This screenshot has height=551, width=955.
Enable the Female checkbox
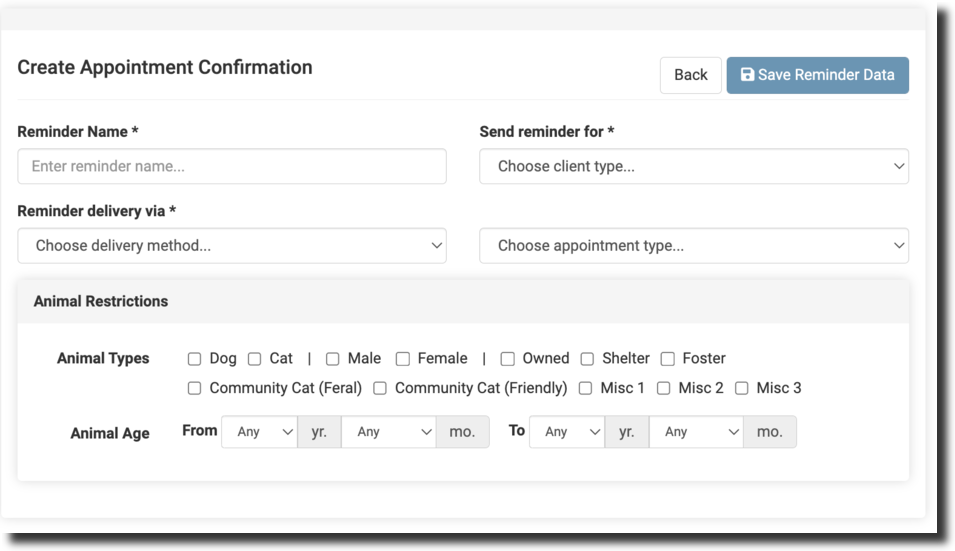(x=403, y=359)
